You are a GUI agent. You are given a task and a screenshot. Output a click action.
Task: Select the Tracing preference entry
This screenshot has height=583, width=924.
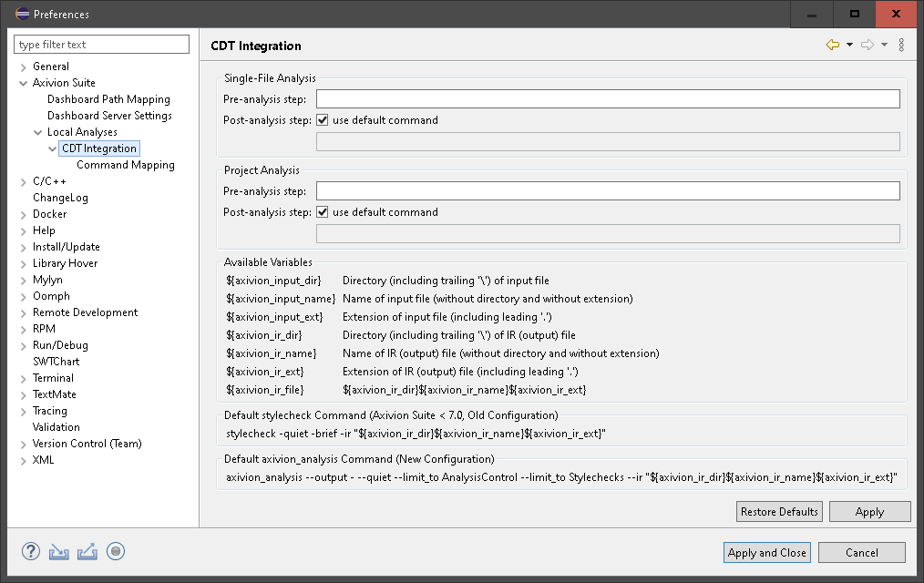(x=49, y=411)
